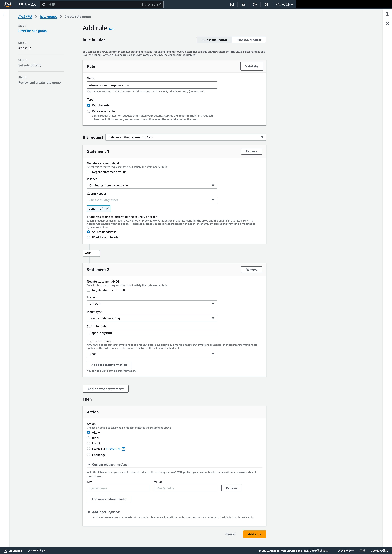Open the Text transformation None dropdown
Image resolution: width=392 pixels, height=554 pixels.
152,354
